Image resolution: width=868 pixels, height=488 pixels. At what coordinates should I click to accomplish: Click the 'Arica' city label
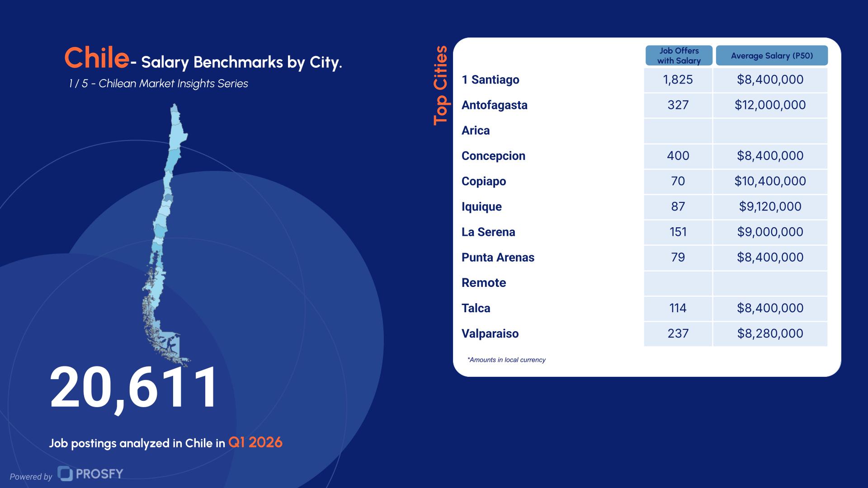[x=475, y=130]
